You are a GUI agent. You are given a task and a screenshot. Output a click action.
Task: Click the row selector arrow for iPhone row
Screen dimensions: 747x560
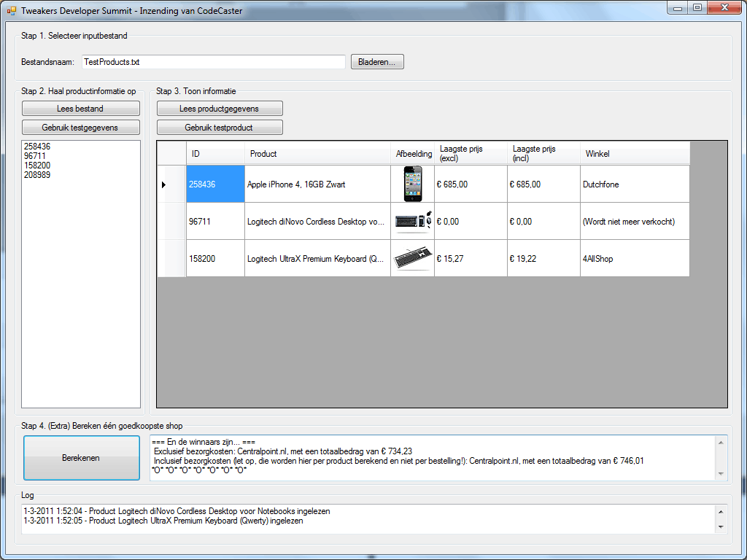[x=171, y=184]
